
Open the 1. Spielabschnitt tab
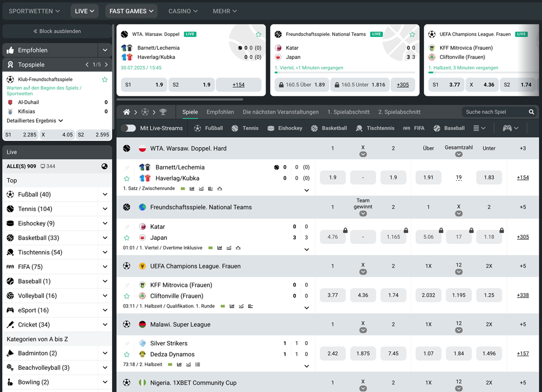click(x=348, y=112)
